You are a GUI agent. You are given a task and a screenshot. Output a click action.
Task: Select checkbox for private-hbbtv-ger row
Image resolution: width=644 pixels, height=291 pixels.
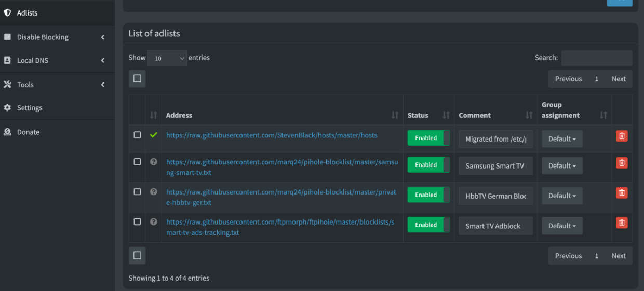[137, 191]
